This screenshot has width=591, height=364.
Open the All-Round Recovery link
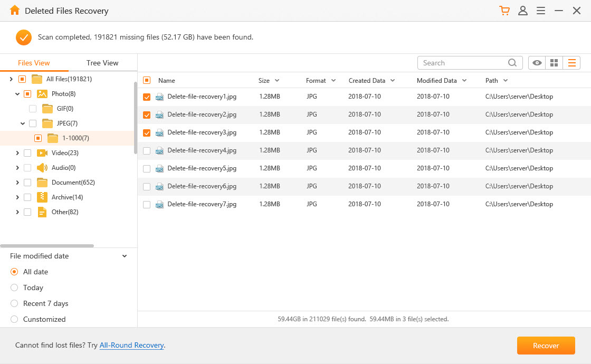pyautogui.click(x=131, y=346)
